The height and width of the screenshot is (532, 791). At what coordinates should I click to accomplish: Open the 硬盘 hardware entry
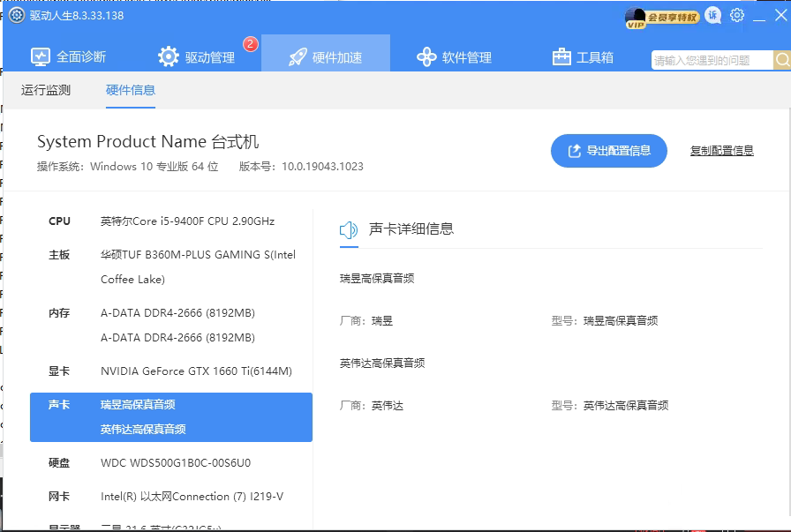point(59,462)
